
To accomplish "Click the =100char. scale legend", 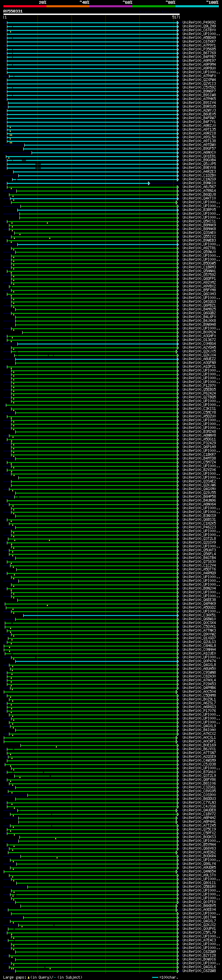I will 165,977.
